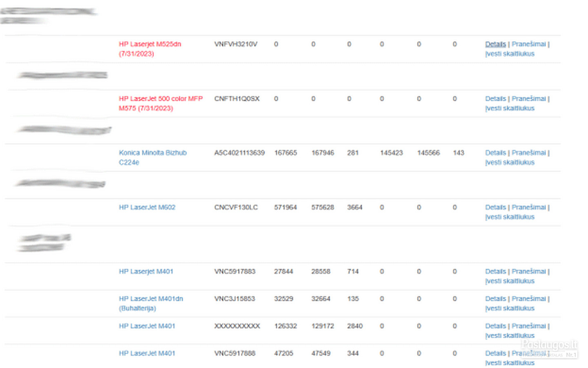Open HP LaserJet 500 color MFP M575 link

coord(160,103)
